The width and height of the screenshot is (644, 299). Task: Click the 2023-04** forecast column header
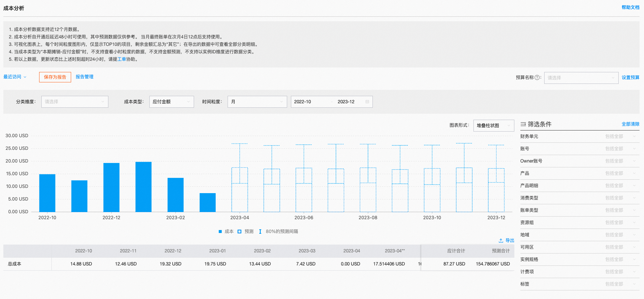[x=394, y=251]
